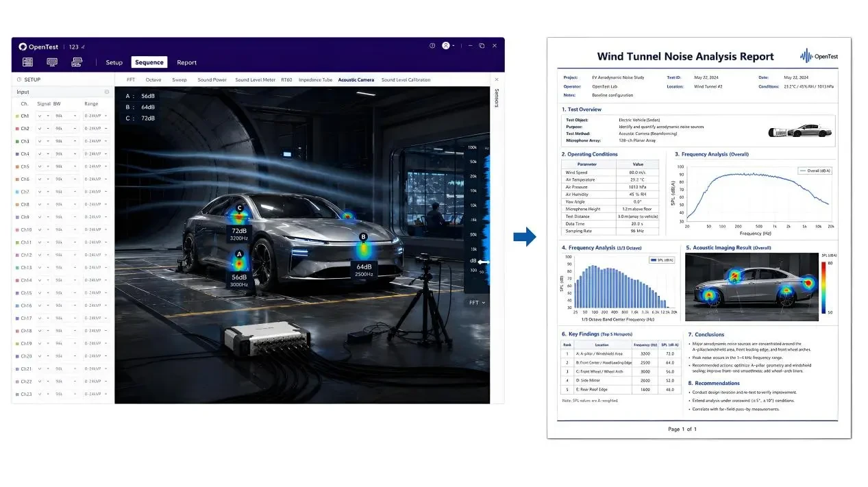
Task: Select the Ch22 channel row label
Action: pyautogui.click(x=26, y=382)
